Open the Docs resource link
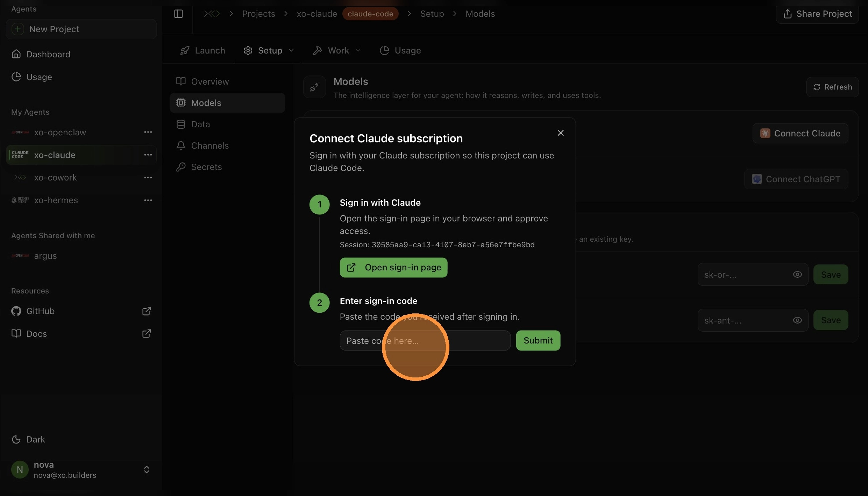 36,334
